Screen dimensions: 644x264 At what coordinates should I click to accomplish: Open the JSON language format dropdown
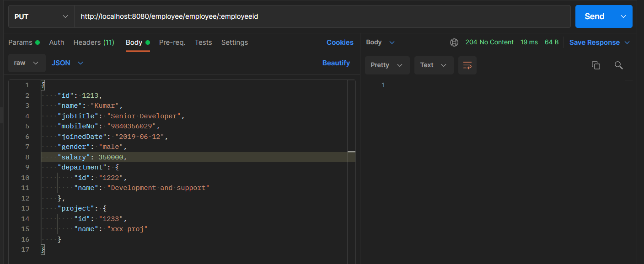[67, 63]
